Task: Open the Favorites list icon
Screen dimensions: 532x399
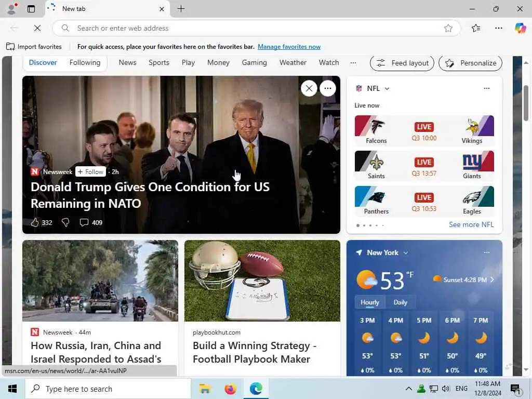Action: (x=476, y=28)
